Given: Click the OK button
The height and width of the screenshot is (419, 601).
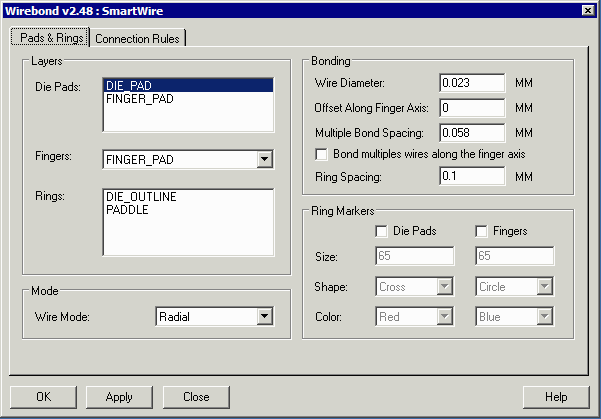Looking at the screenshot, I should click(43, 397).
